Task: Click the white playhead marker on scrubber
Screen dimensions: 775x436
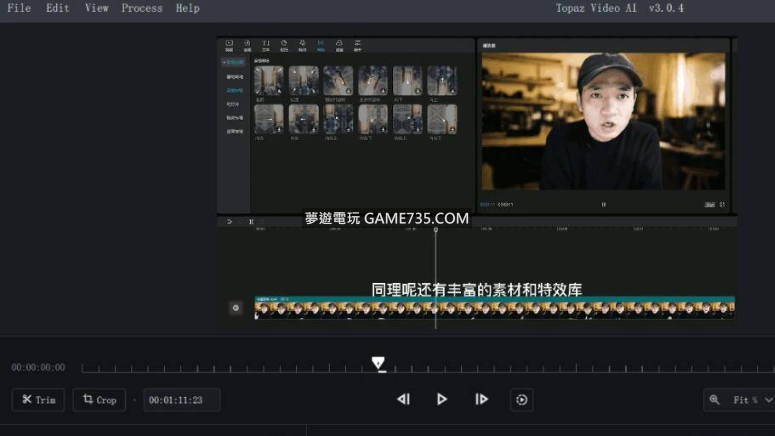Action: click(378, 363)
